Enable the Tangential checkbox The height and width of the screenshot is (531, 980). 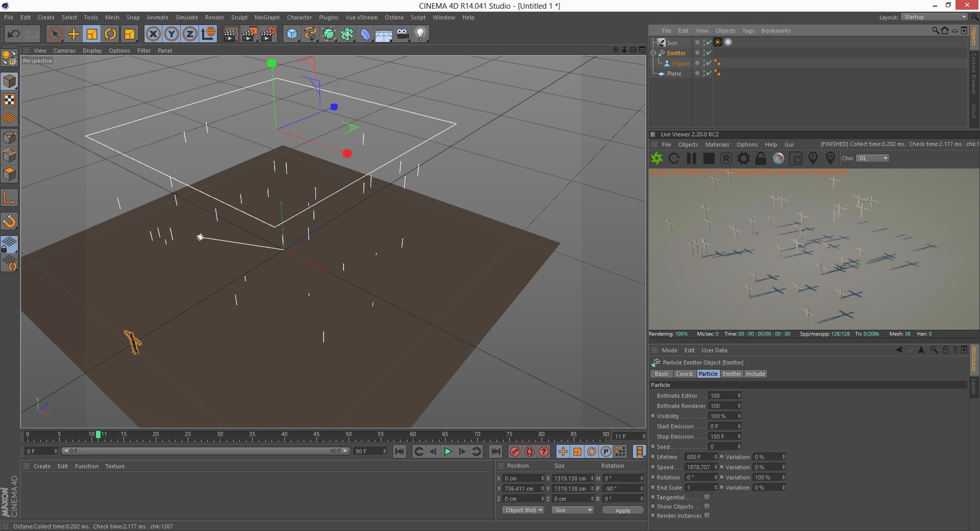click(x=707, y=497)
